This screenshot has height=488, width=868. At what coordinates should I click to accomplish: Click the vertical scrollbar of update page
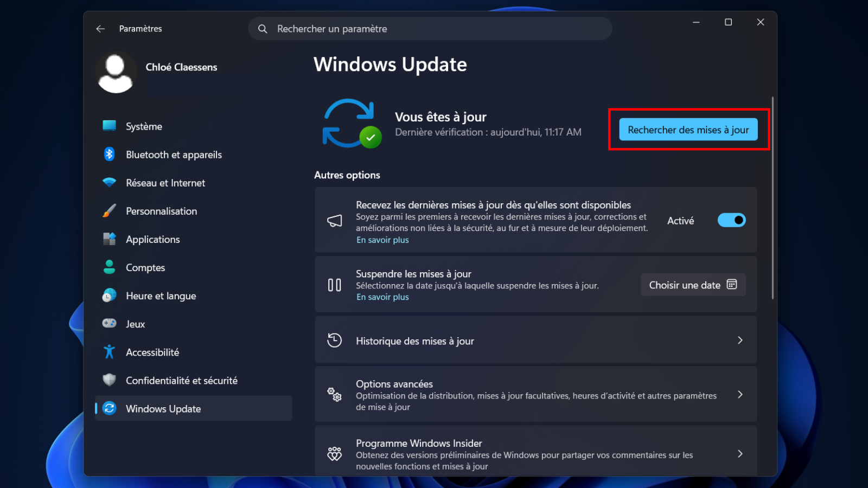(x=773, y=198)
